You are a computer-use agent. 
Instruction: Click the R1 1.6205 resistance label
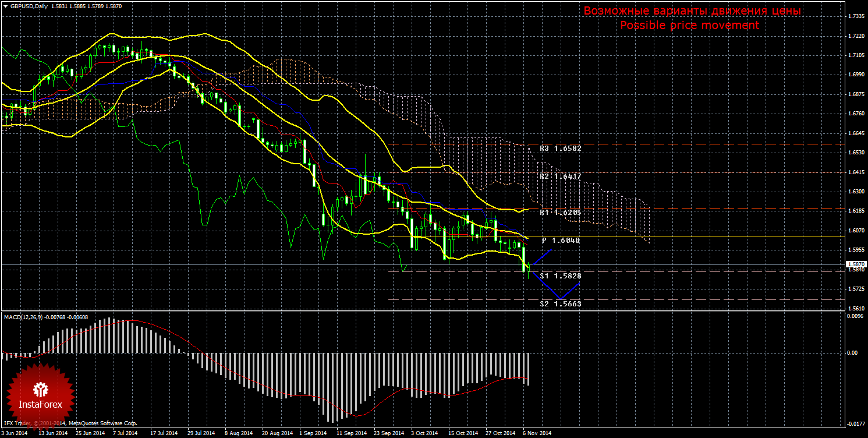pos(560,213)
